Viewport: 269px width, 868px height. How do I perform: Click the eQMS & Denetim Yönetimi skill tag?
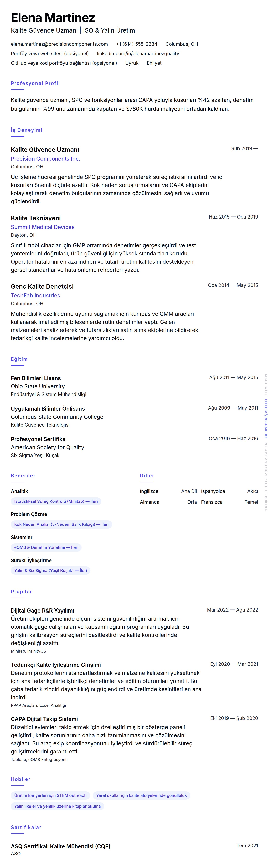46,547
